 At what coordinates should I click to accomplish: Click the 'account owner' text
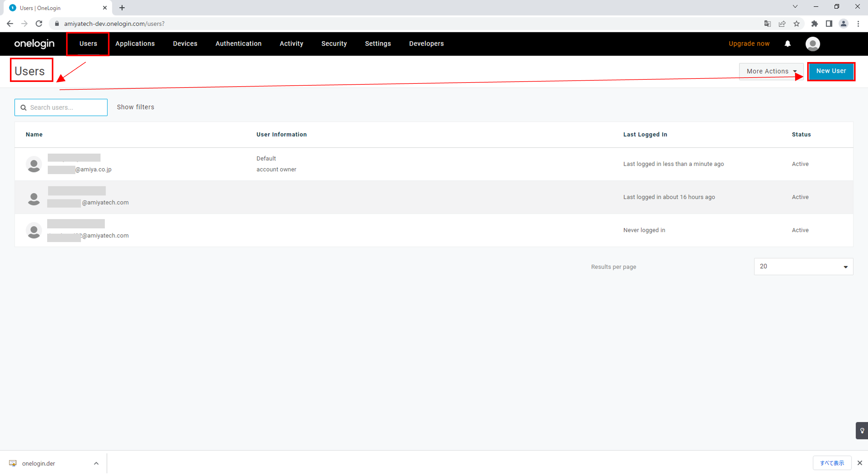pos(276,169)
